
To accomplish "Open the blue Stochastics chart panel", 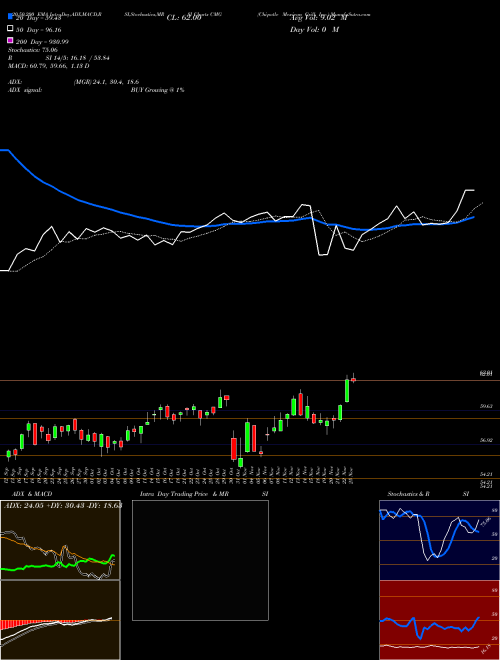I will tap(439, 540).
